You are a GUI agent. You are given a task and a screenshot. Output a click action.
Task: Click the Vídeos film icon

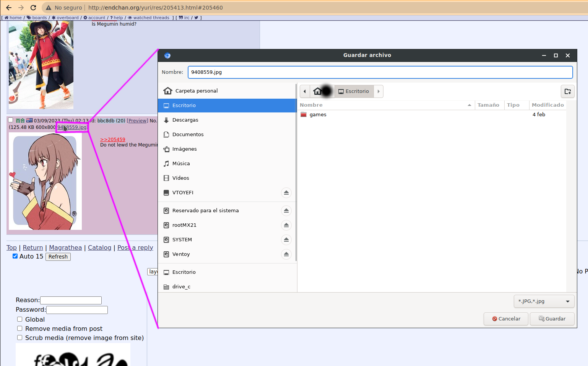(166, 178)
